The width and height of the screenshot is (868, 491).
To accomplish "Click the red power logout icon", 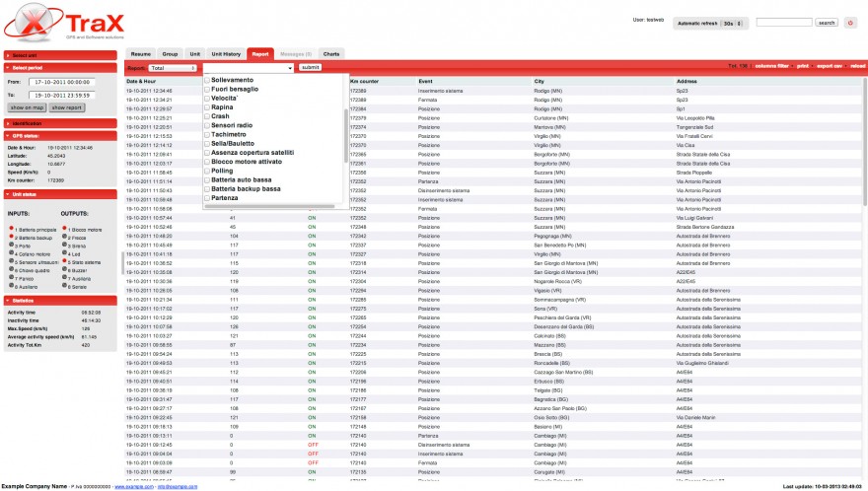I will 850,23.
